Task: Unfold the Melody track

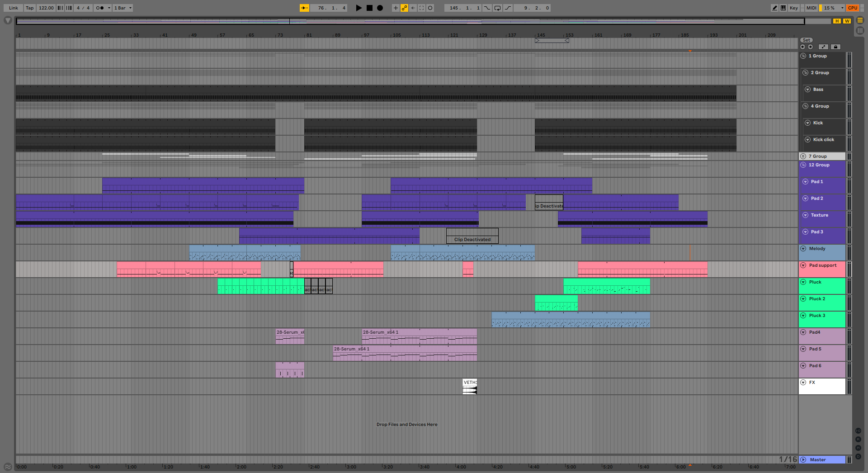Action: 803,249
